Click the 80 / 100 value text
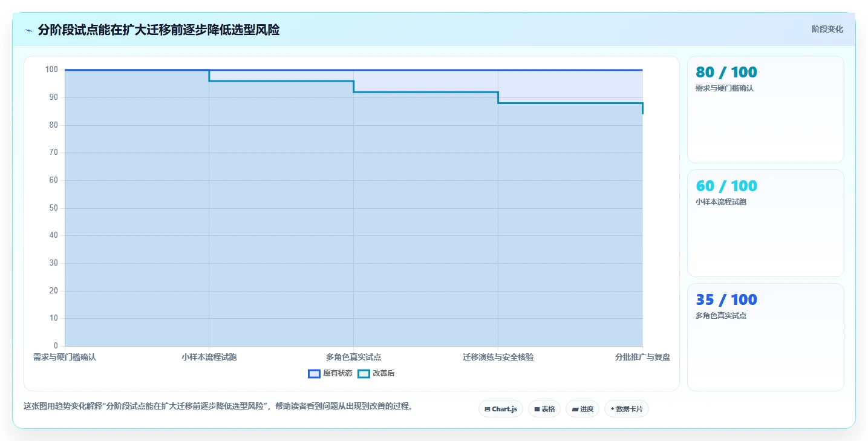 (726, 72)
